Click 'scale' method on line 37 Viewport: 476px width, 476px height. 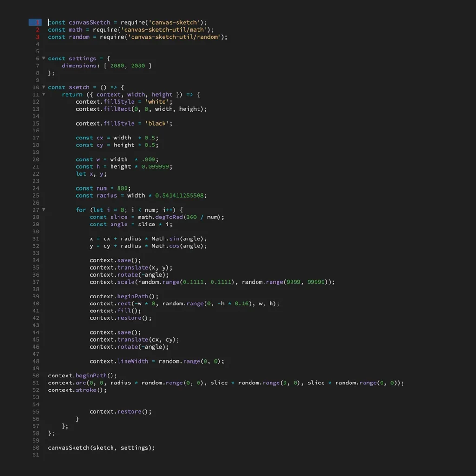click(x=126, y=282)
